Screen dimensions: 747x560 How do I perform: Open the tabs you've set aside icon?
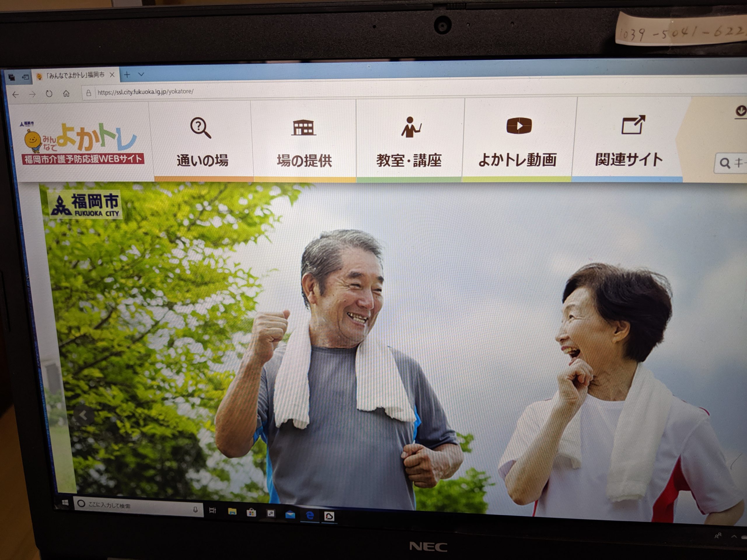click(x=11, y=77)
